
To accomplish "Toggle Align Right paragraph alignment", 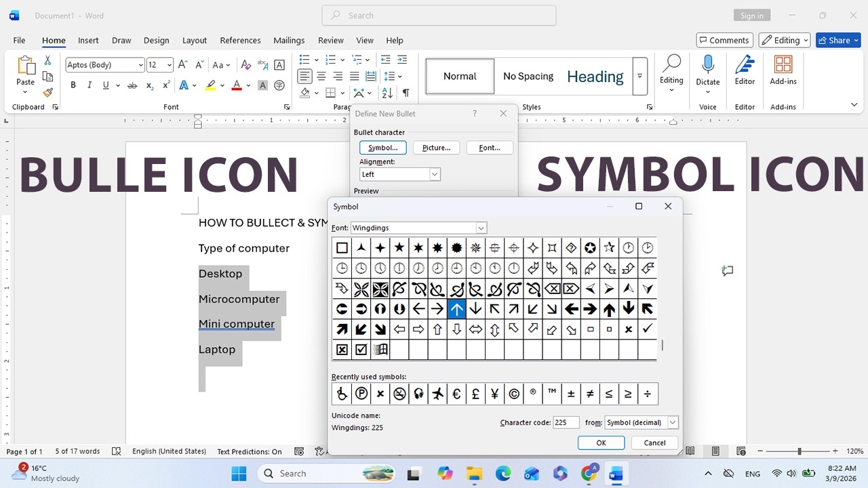I will pyautogui.click(x=338, y=77).
